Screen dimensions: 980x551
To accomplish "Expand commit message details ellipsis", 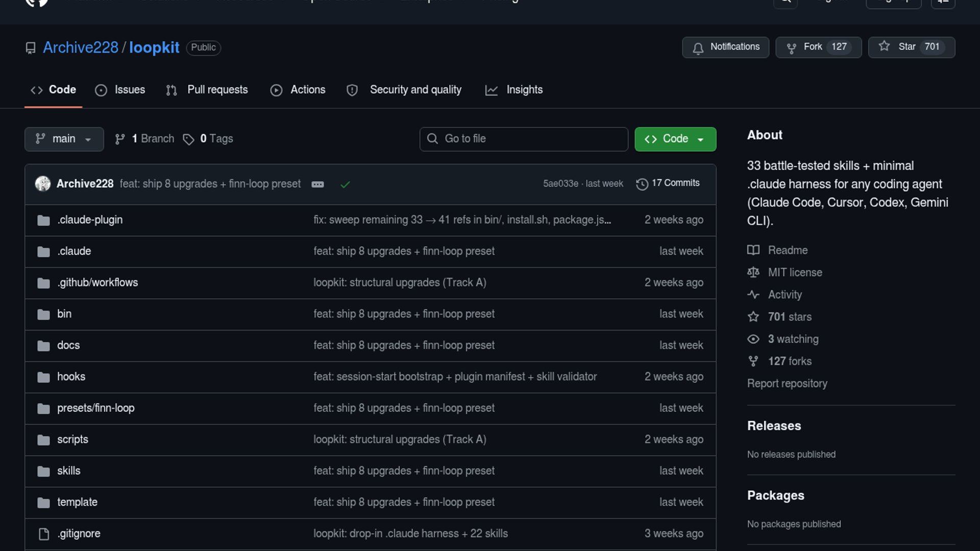I will 317,184.
